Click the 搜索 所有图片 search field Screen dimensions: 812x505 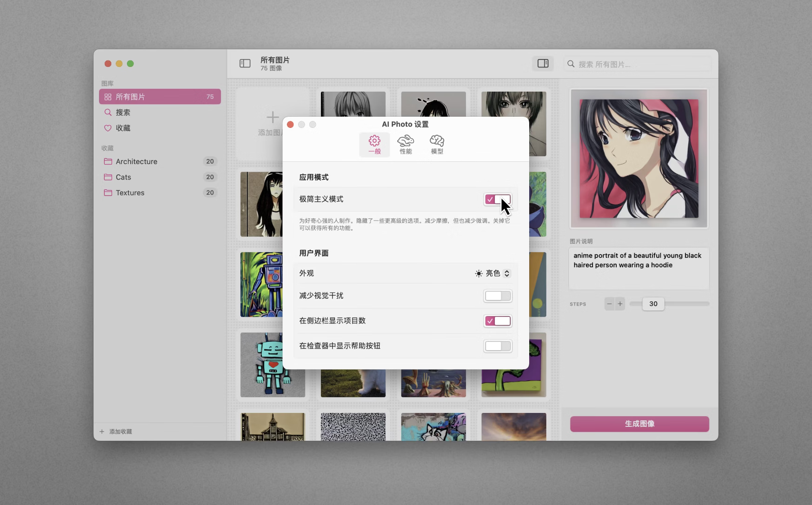pyautogui.click(x=642, y=64)
